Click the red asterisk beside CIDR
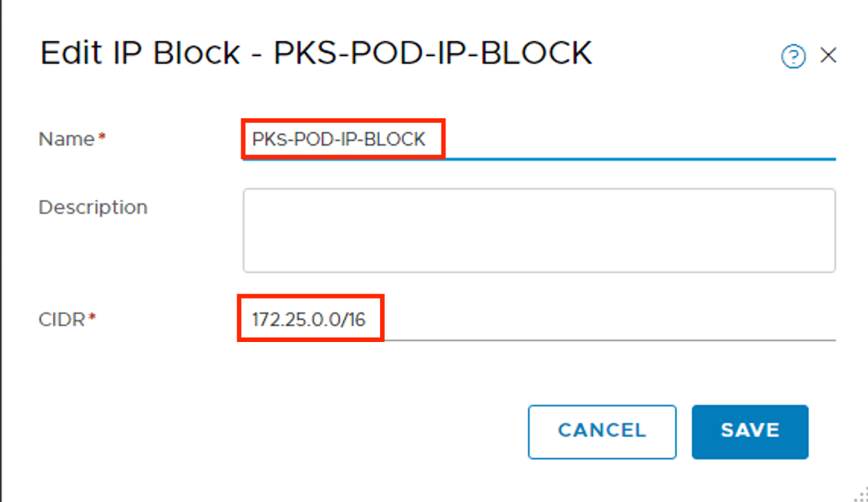This screenshot has height=502, width=868. 93,320
